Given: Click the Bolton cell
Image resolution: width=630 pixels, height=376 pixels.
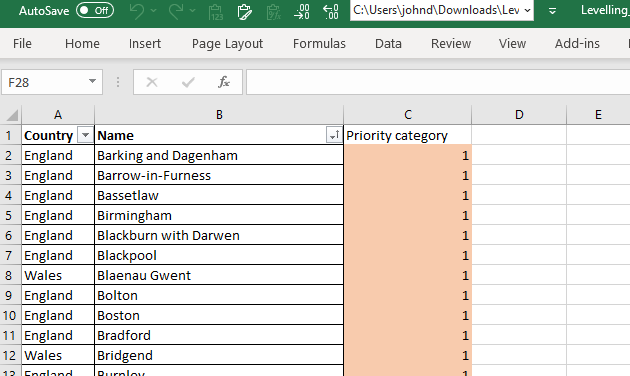Looking at the screenshot, I should click(219, 296).
